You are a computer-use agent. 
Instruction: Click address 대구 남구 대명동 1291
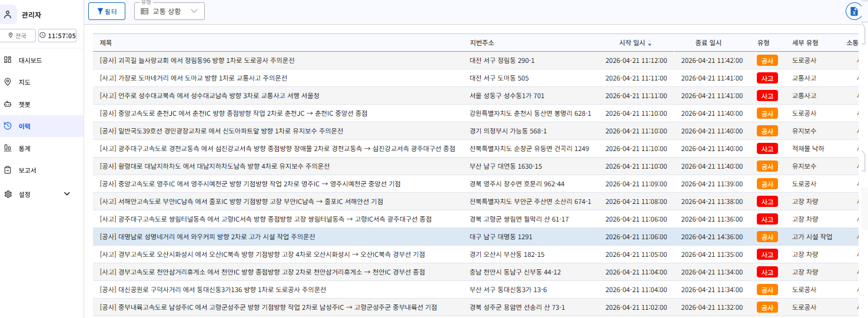501,237
